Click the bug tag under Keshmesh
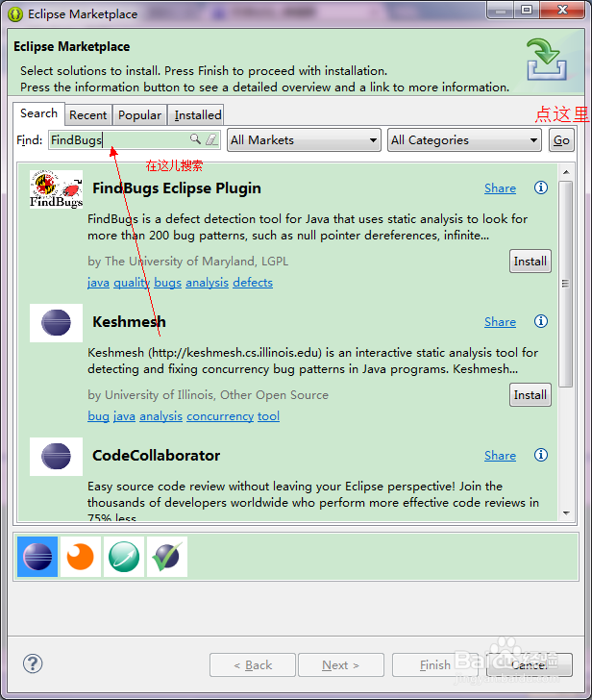The height and width of the screenshot is (700, 592). [x=98, y=416]
